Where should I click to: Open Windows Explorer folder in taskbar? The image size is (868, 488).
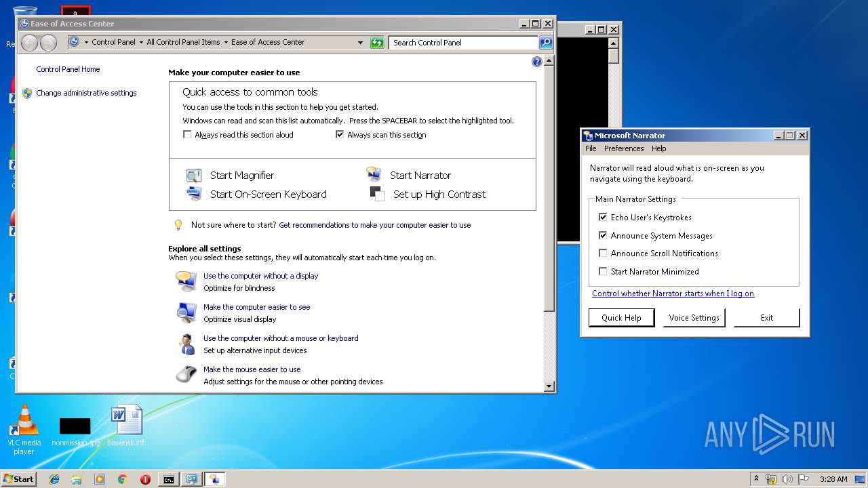click(77, 479)
